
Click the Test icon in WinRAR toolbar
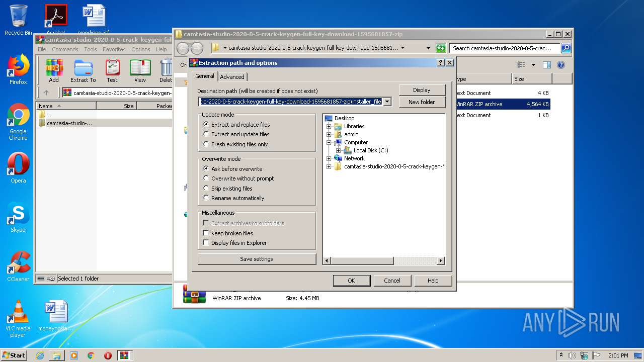point(112,71)
